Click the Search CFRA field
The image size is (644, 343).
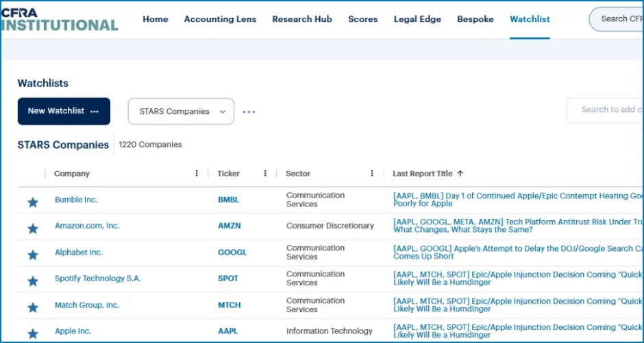(616, 19)
